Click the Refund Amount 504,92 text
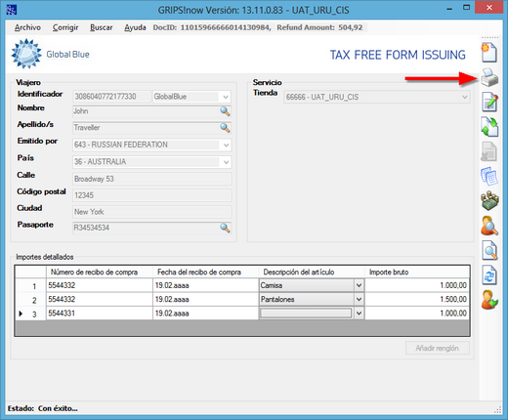This screenshot has height=420, width=508. click(x=319, y=27)
